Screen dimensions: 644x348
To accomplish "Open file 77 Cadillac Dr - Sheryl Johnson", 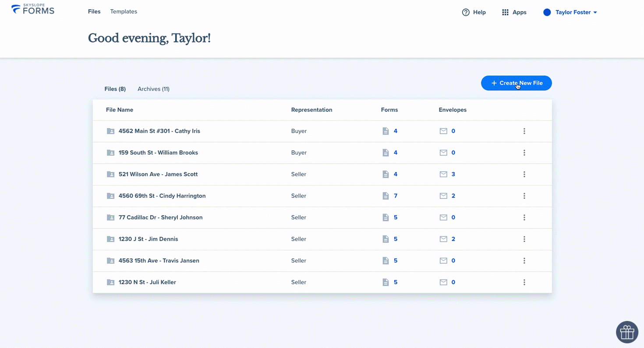I will coord(161,218).
